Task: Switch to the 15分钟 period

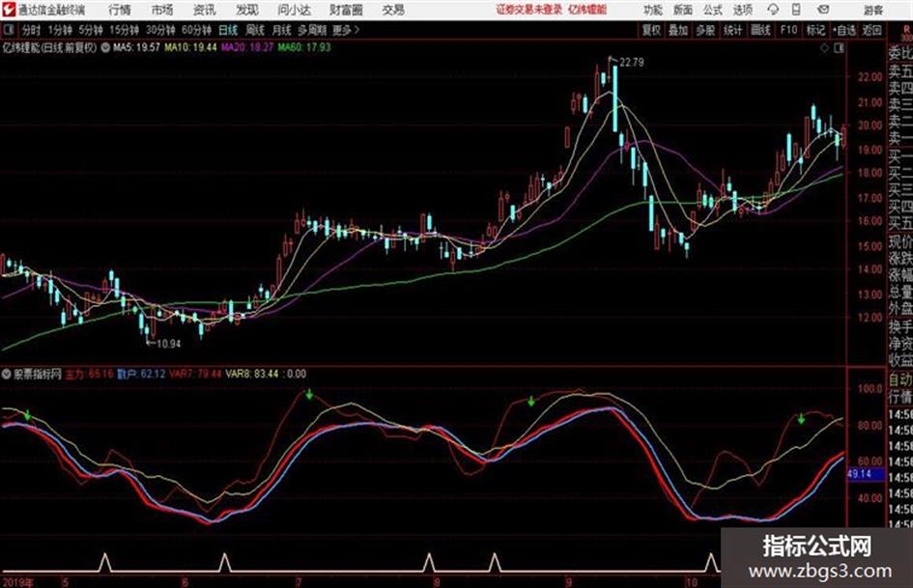Action: [x=125, y=30]
